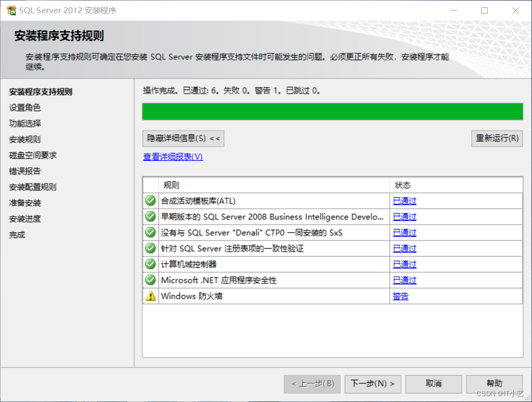Select 错误报告 step in sidebar
This screenshot has width=532, height=402.
(x=25, y=171)
